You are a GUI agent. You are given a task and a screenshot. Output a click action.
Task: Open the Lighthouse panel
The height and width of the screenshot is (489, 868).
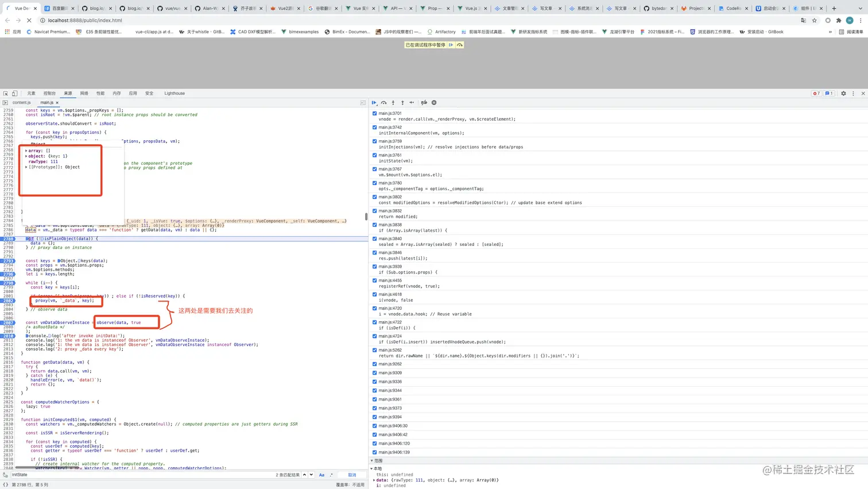pyautogui.click(x=175, y=93)
